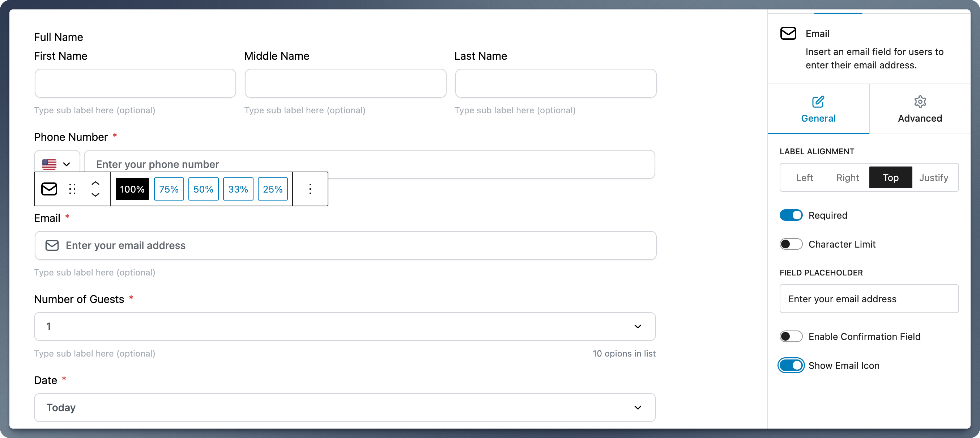Click the Last Name label
Image resolution: width=980 pixels, height=438 pixels.
[x=481, y=56]
